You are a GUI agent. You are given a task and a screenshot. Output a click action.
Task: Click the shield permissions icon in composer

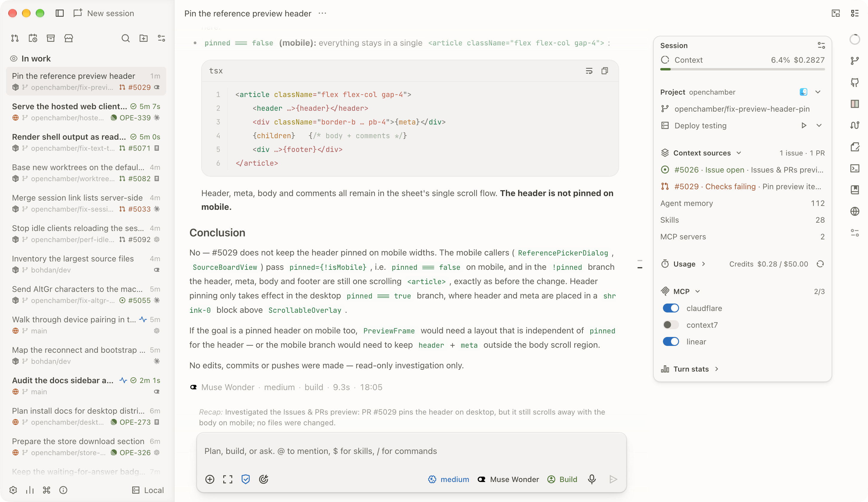(x=246, y=479)
